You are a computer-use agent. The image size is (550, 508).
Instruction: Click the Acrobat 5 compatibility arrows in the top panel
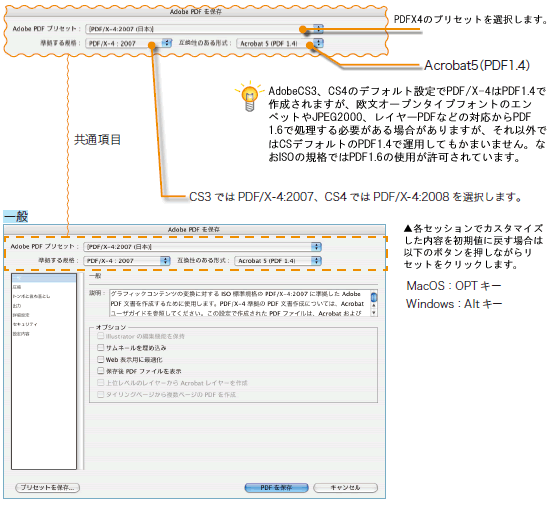coord(318,43)
